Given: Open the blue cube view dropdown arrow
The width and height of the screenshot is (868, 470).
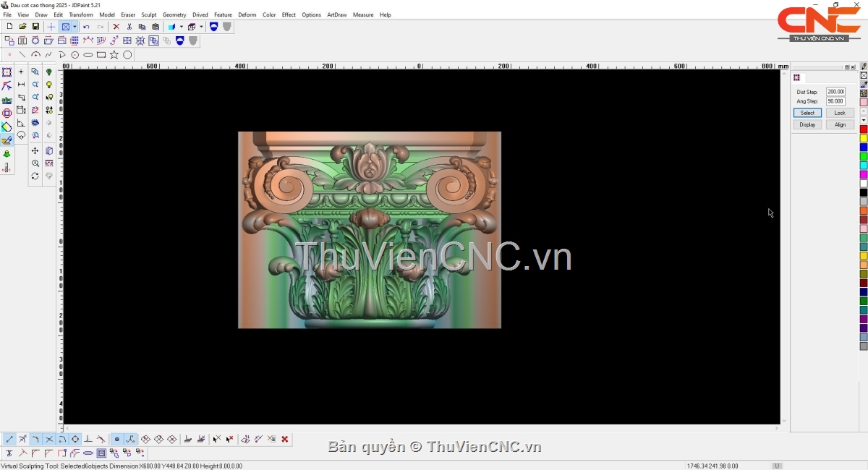Looking at the screenshot, I should coord(181,27).
